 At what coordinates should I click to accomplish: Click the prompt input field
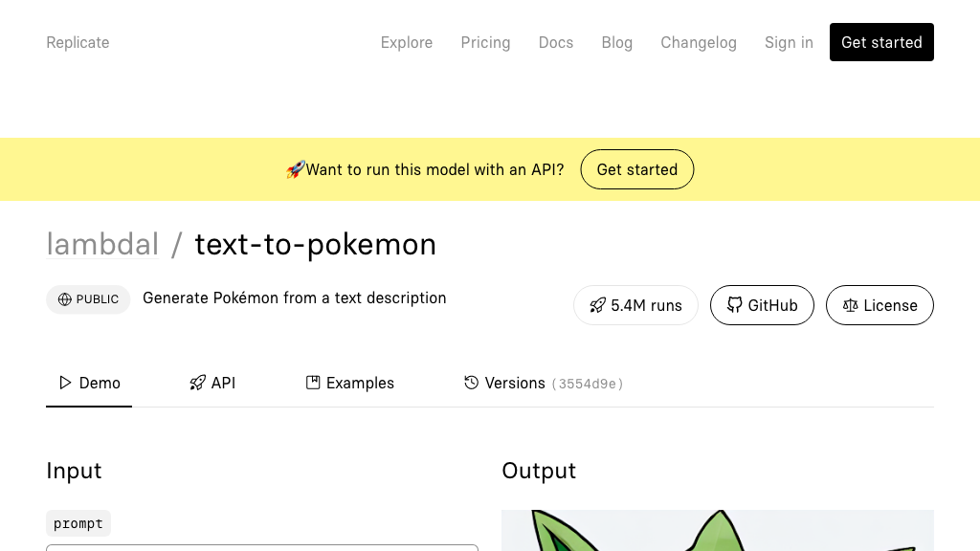(262, 549)
